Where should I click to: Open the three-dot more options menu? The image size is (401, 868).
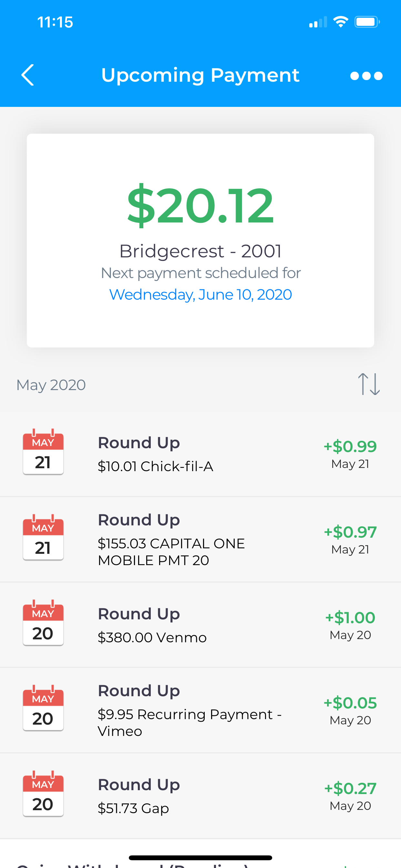coord(366,76)
